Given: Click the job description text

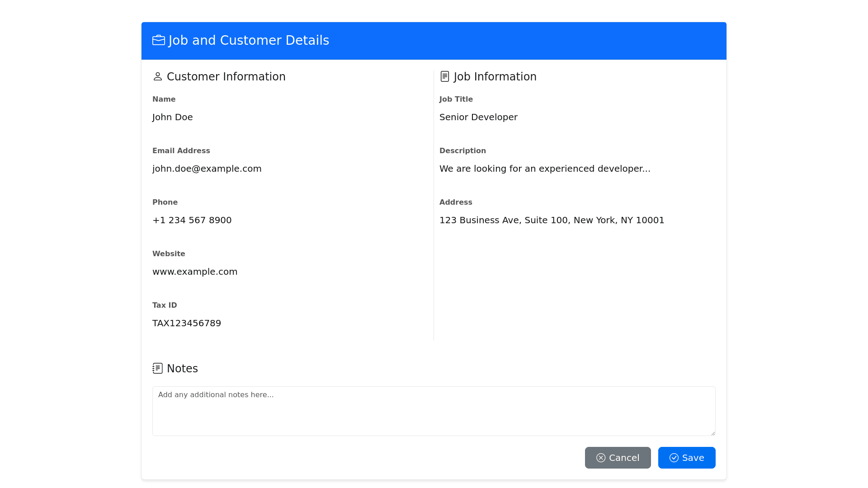Looking at the screenshot, I should [544, 169].
